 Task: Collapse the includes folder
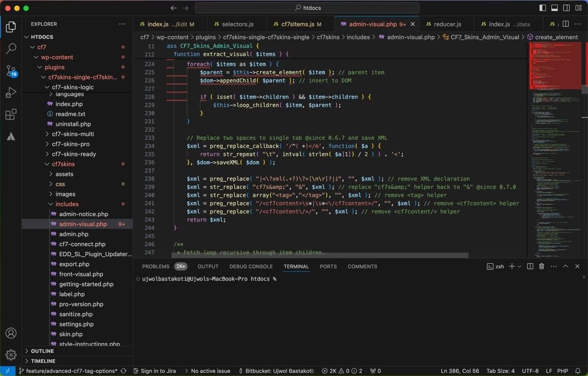click(x=67, y=204)
